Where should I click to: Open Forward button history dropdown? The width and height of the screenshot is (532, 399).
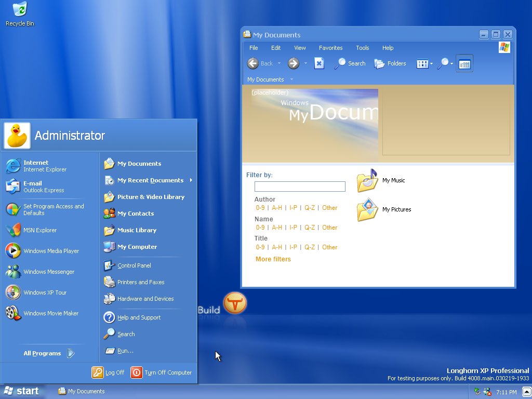pyautogui.click(x=305, y=63)
